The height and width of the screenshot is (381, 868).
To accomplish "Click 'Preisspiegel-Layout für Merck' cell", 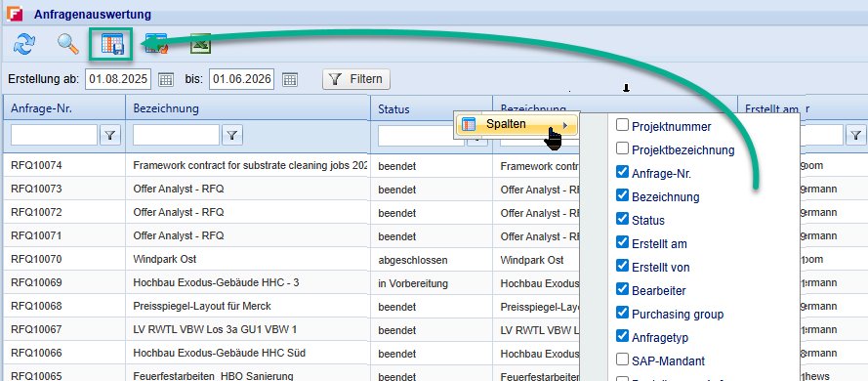I will coord(247,306).
